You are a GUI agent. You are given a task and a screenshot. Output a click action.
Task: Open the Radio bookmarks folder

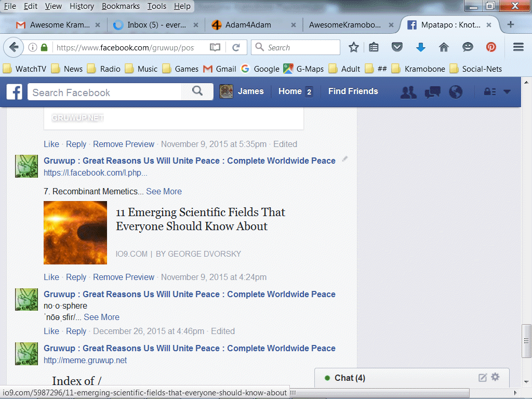(x=104, y=69)
